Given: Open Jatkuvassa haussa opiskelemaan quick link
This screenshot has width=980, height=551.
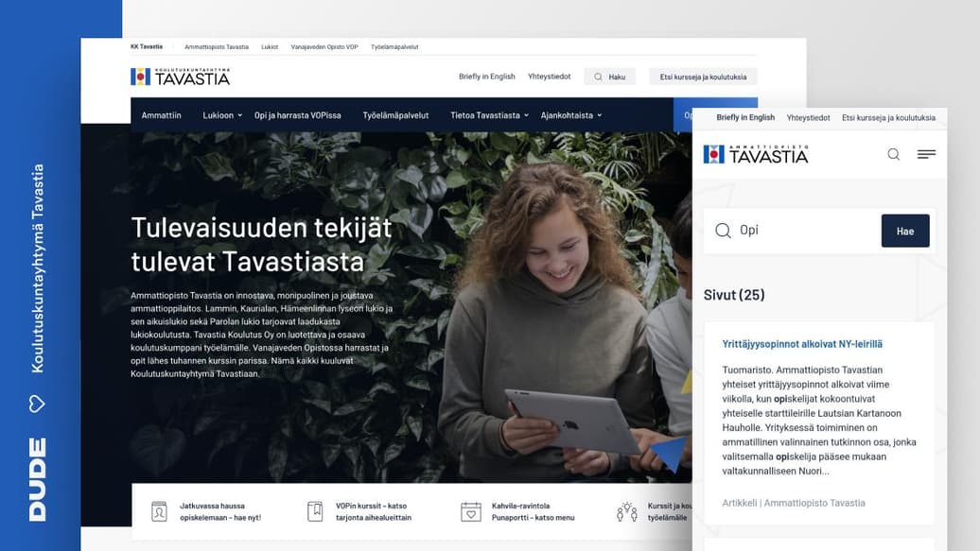Looking at the screenshot, I should pyautogui.click(x=220, y=511).
